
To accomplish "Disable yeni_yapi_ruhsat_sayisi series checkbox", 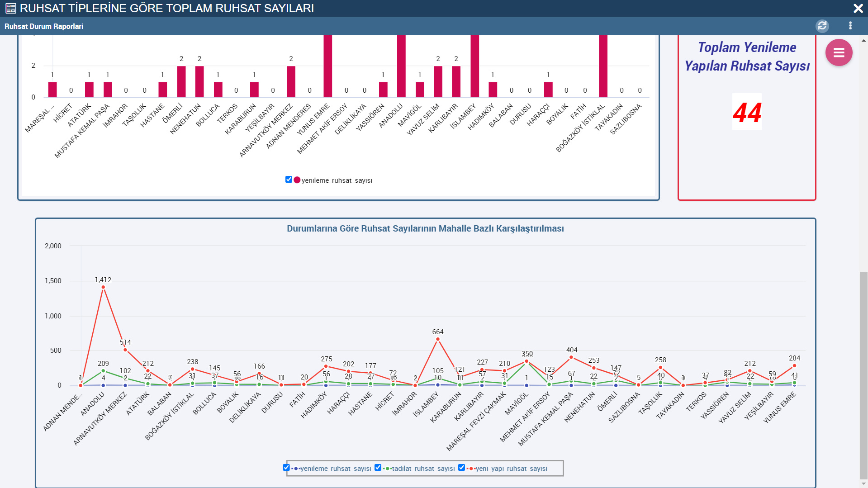I will (461, 468).
